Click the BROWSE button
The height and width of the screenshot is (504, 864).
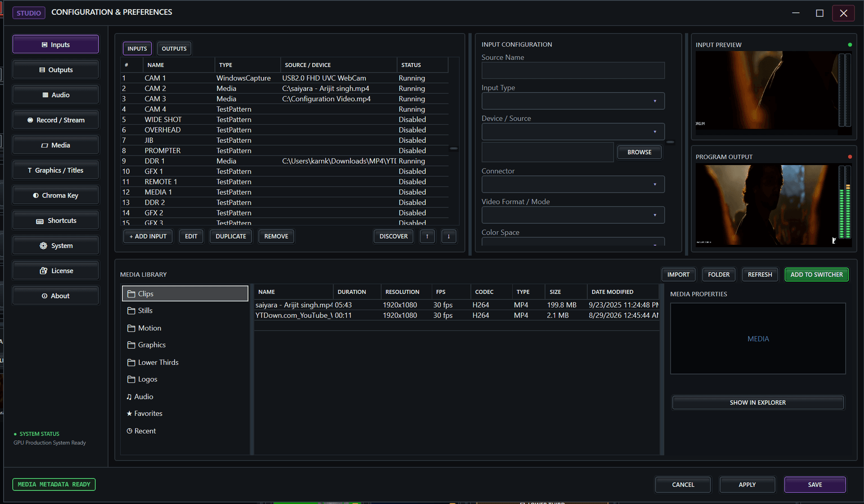click(x=639, y=152)
